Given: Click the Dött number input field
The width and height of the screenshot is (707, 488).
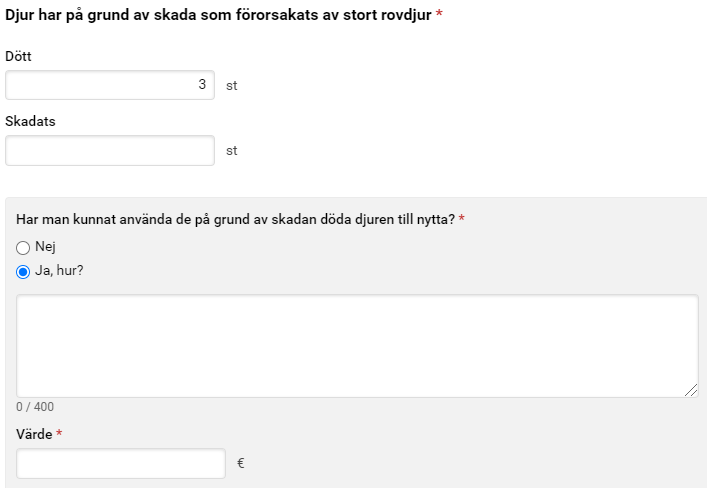Looking at the screenshot, I should (x=110, y=85).
